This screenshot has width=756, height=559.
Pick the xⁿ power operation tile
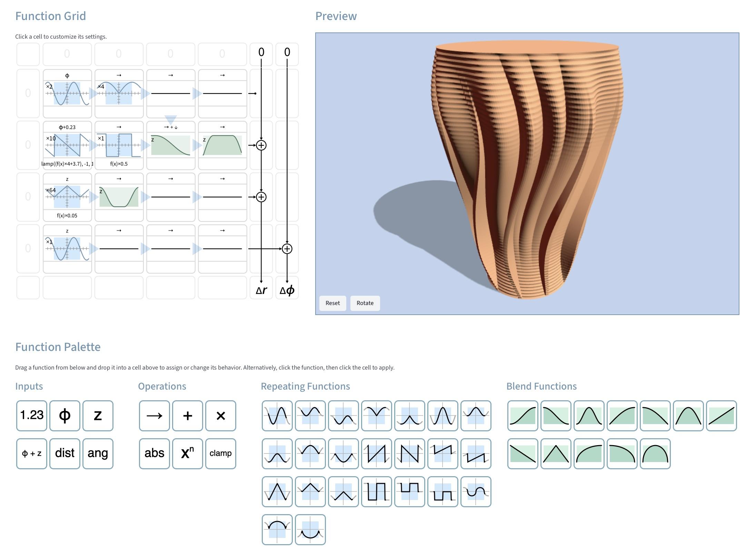click(x=187, y=453)
